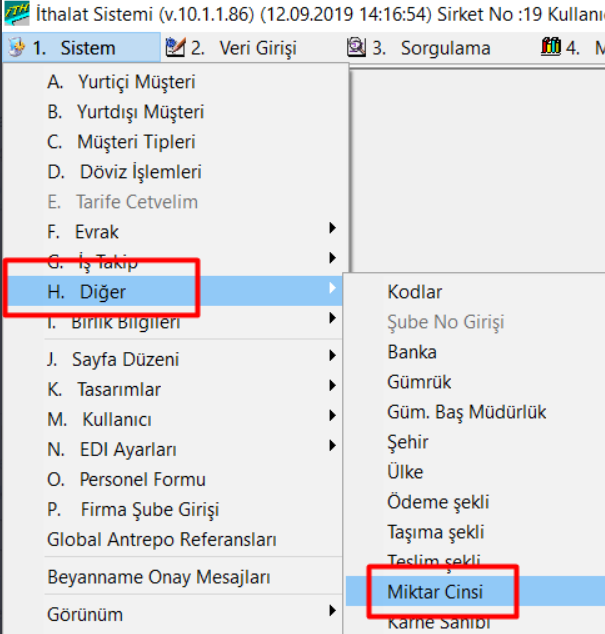Click the books icon of menu 4
Screen dimensions: 605x634
(550, 47)
